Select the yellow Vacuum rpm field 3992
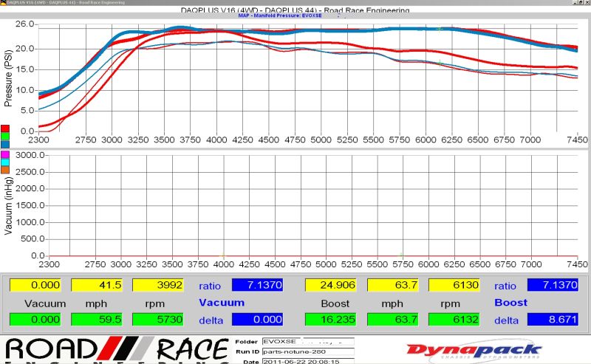 158,285
